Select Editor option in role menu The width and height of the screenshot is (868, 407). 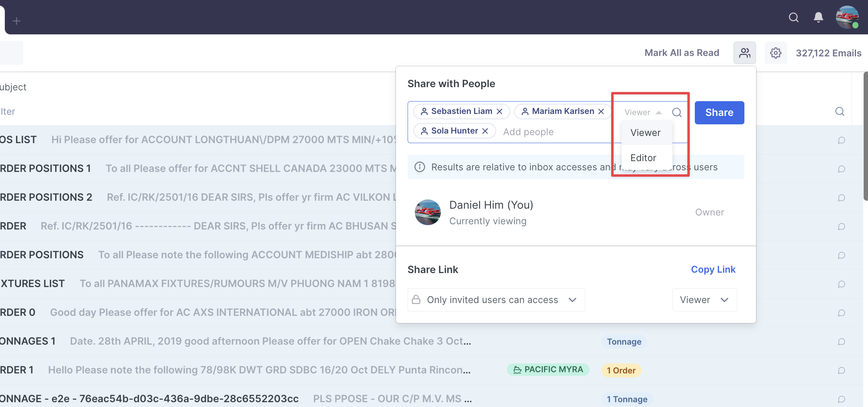[643, 158]
